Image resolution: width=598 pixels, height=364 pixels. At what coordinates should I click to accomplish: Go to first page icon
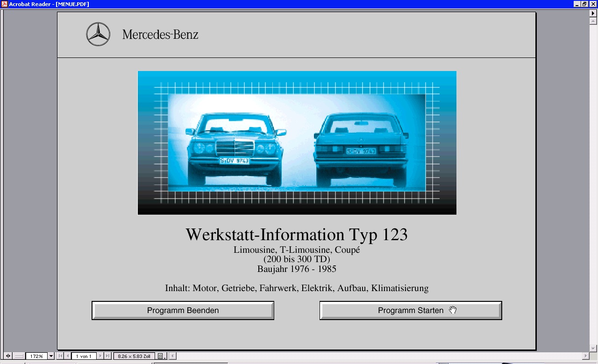coord(60,356)
